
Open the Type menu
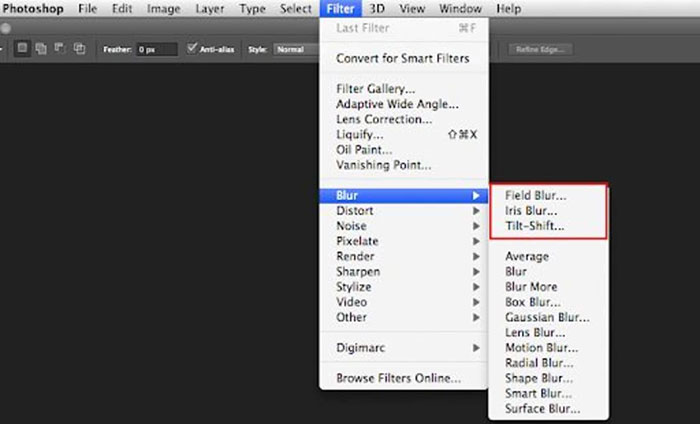pyautogui.click(x=252, y=8)
